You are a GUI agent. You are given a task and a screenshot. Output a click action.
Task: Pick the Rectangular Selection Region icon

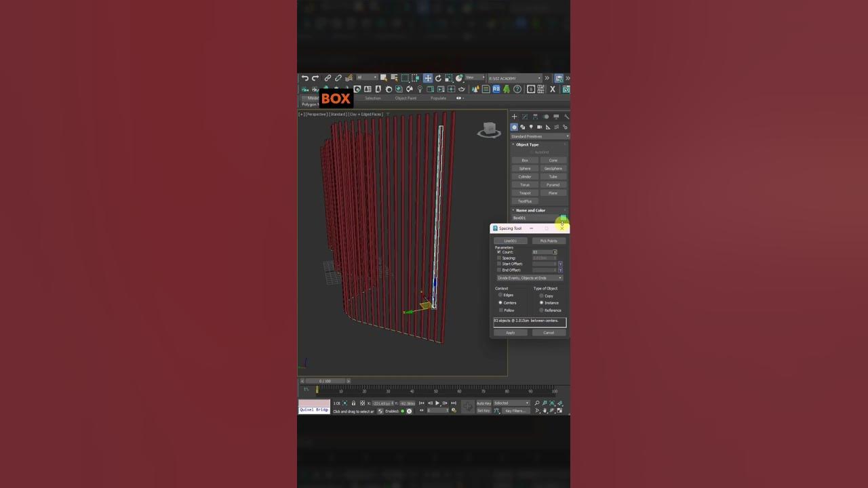point(405,78)
